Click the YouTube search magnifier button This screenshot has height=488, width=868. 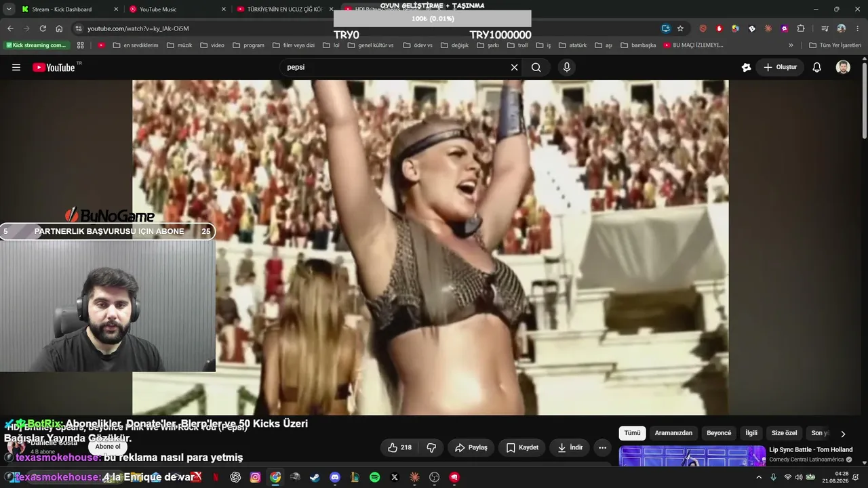pyautogui.click(x=536, y=67)
